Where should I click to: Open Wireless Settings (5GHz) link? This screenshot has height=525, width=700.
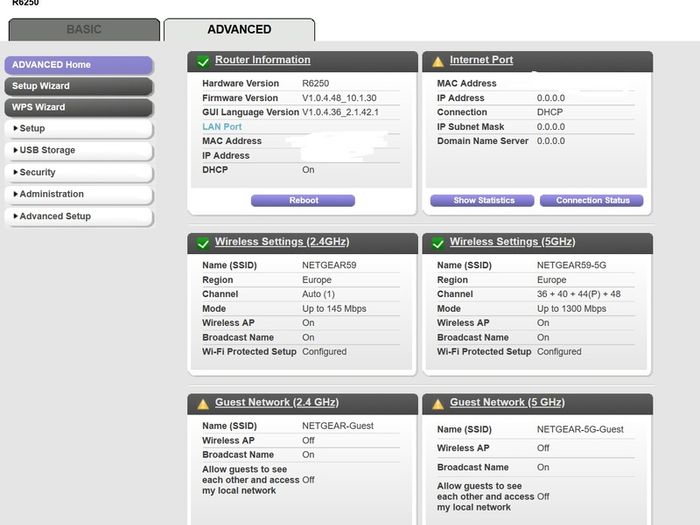512,242
